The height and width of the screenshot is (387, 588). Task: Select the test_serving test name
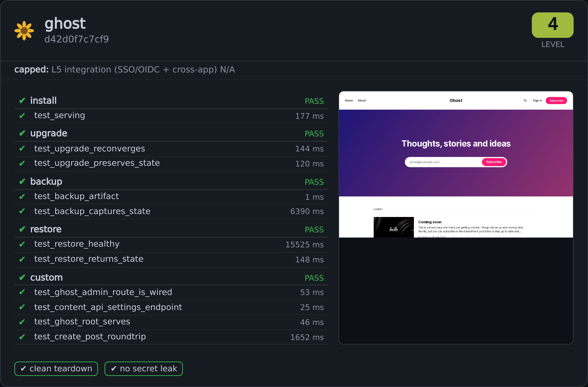59,116
